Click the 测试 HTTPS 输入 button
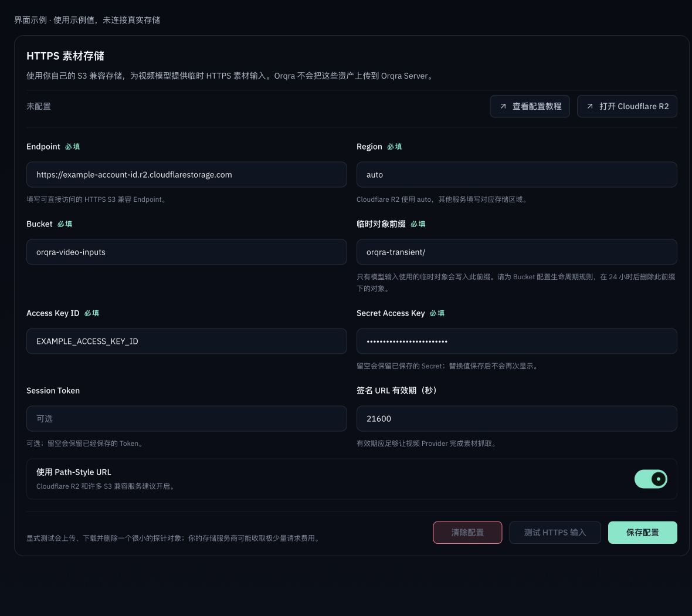The width and height of the screenshot is (692, 616). coord(555,533)
